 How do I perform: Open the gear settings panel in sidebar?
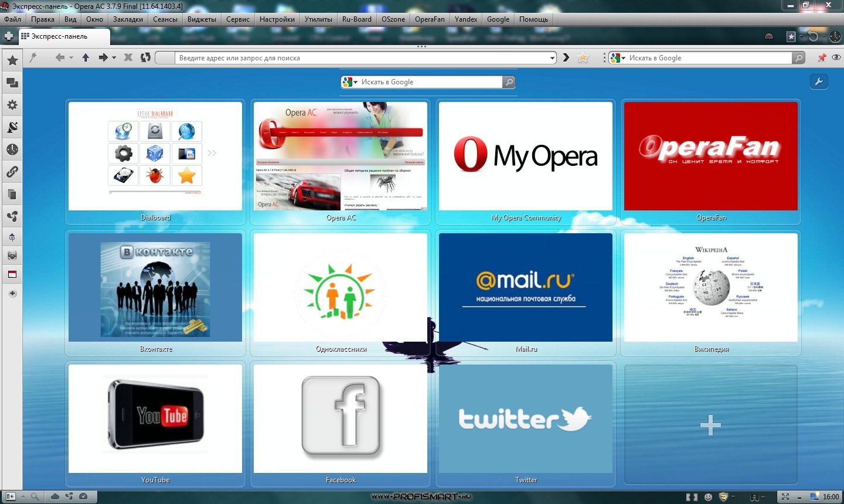coord(12,105)
